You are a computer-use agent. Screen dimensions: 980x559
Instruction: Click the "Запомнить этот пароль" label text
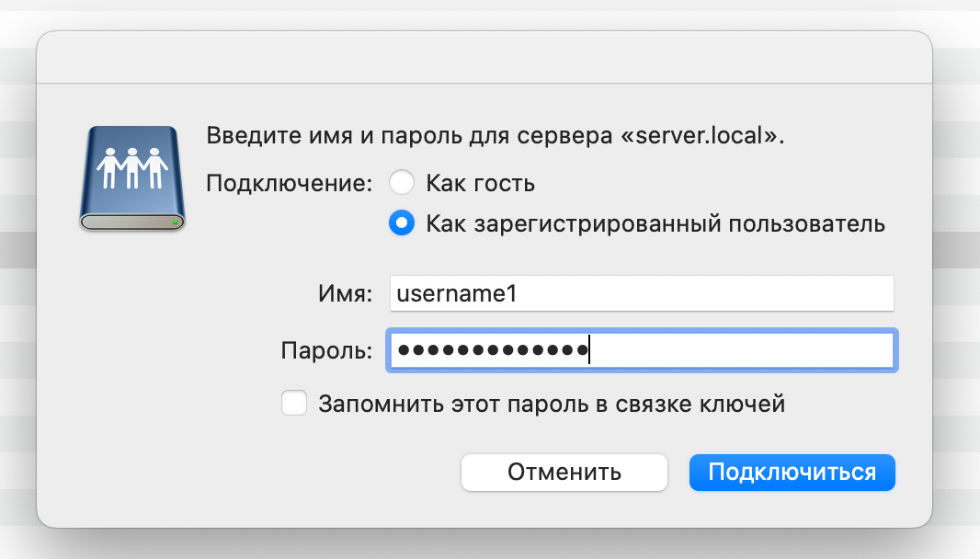point(551,404)
